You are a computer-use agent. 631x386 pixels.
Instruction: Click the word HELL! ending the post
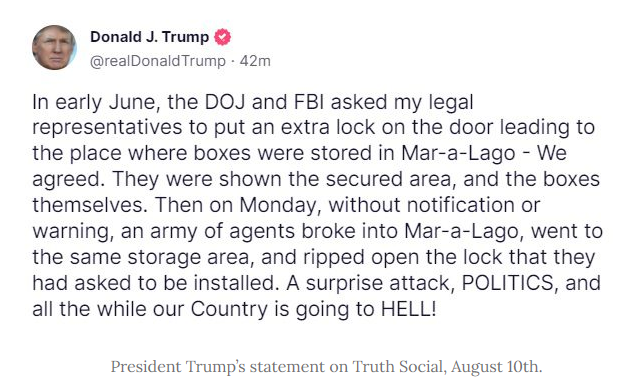(x=408, y=309)
